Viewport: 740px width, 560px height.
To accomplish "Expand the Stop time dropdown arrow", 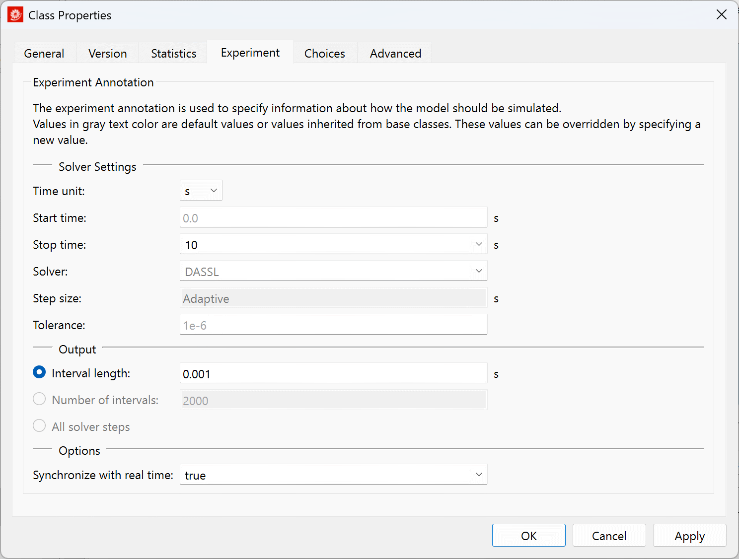I will coord(479,244).
